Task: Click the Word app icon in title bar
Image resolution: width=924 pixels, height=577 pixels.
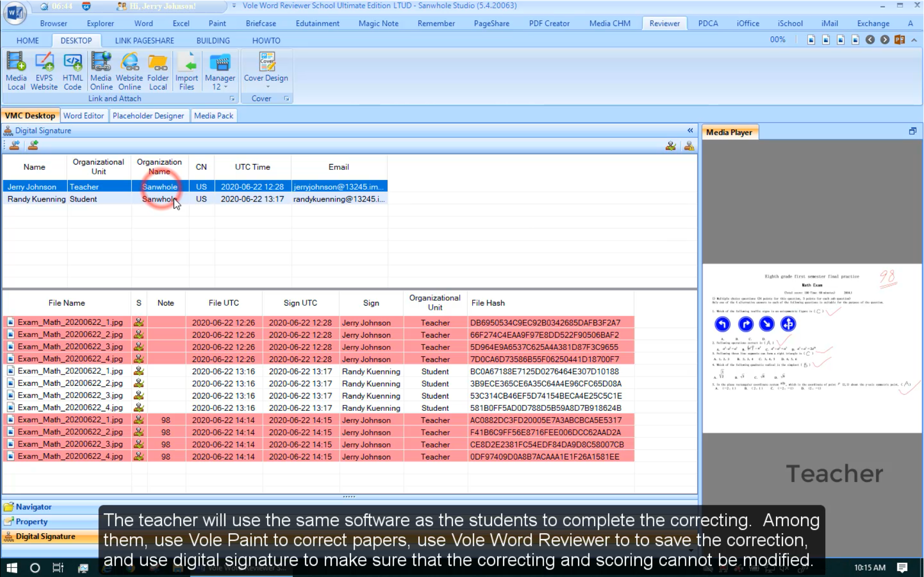Action: (x=14, y=13)
